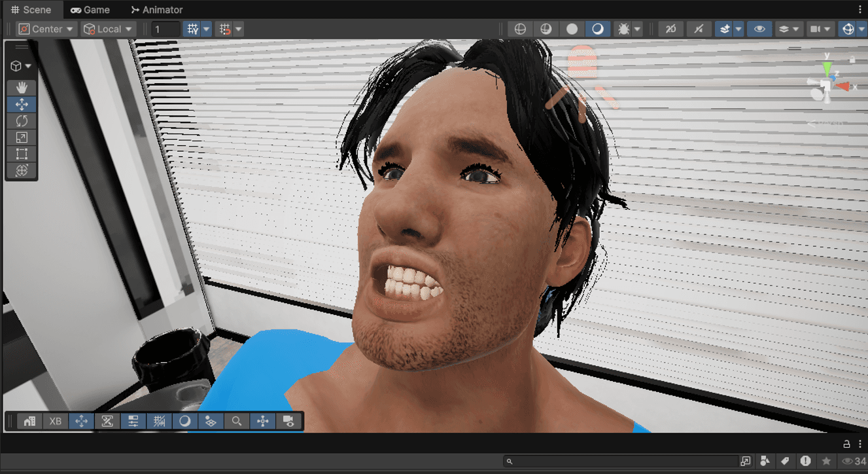Toggle the lock icon on bottom panel
This screenshot has height=474, width=868.
tap(846, 444)
